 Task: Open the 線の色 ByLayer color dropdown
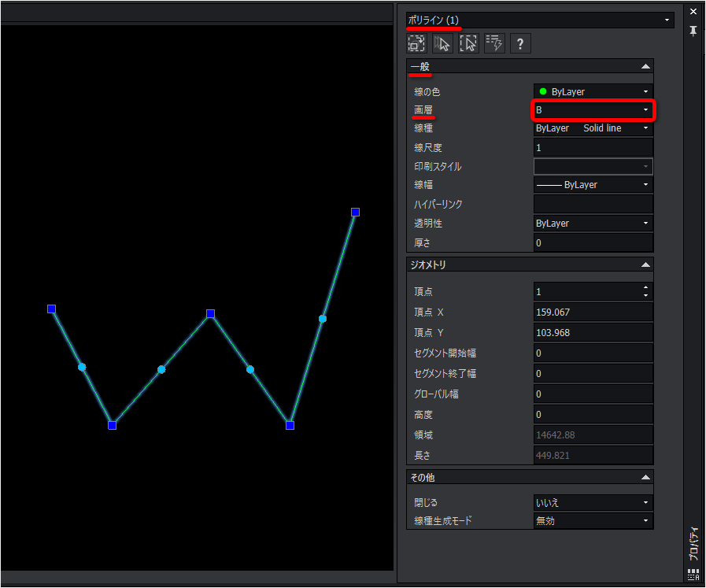(593, 92)
